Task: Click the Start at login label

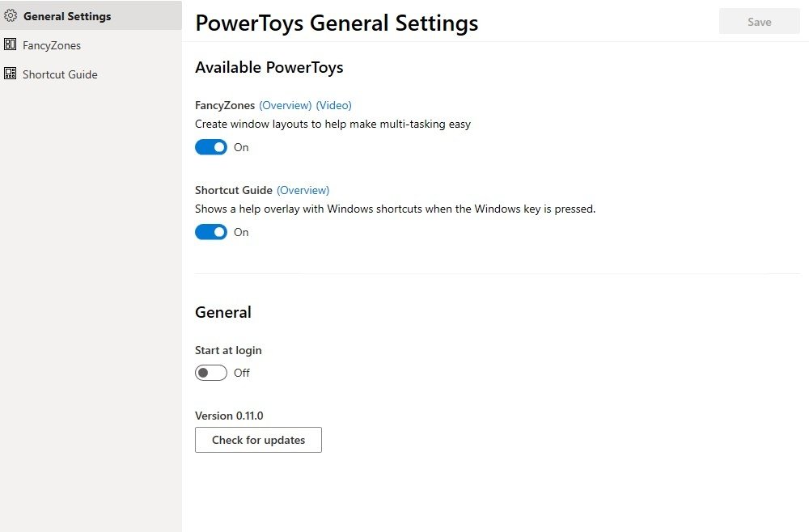Action: (229, 351)
